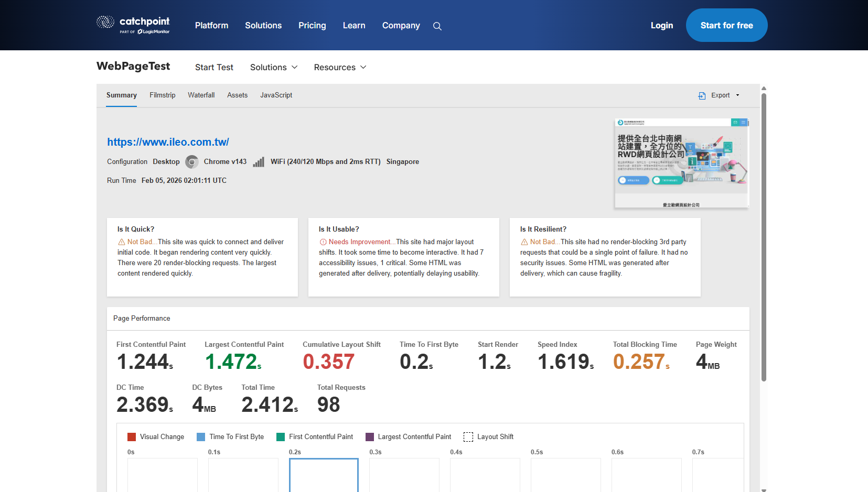Click the Catchpoint logo

point(133,25)
